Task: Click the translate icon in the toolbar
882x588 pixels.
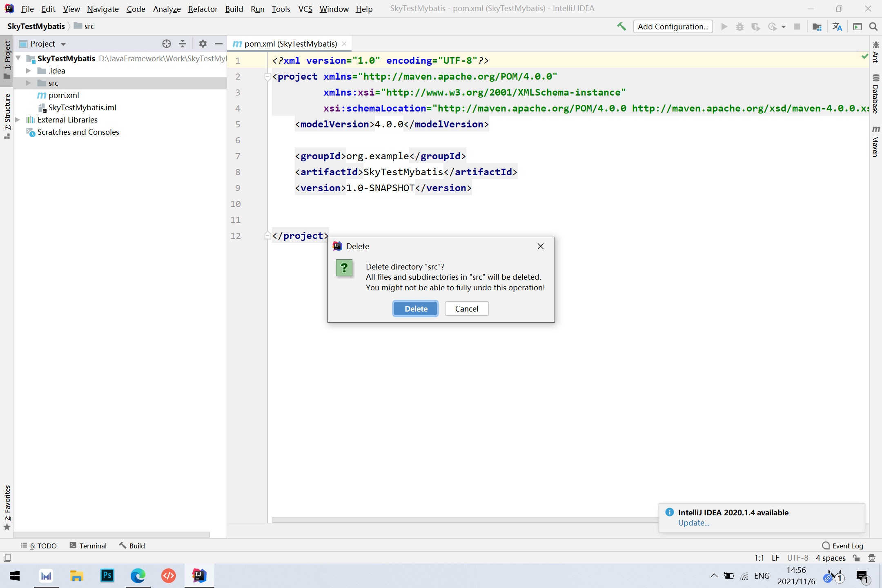Action: coord(837,27)
